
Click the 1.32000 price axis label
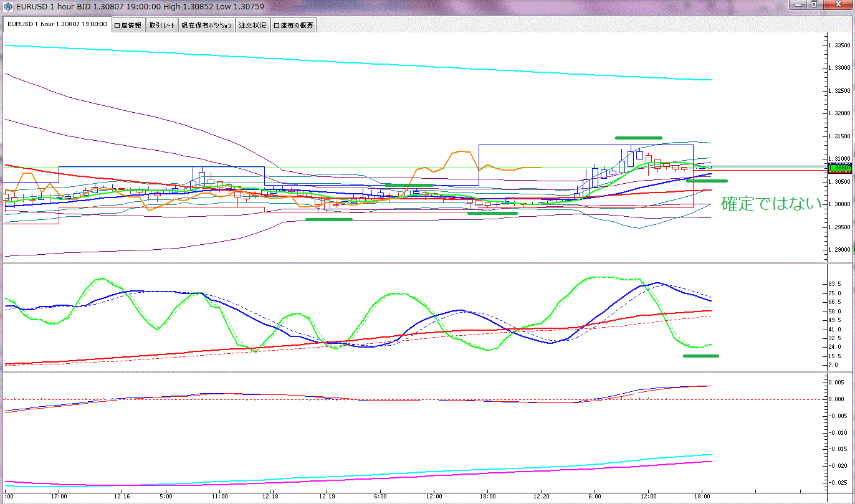coord(839,113)
